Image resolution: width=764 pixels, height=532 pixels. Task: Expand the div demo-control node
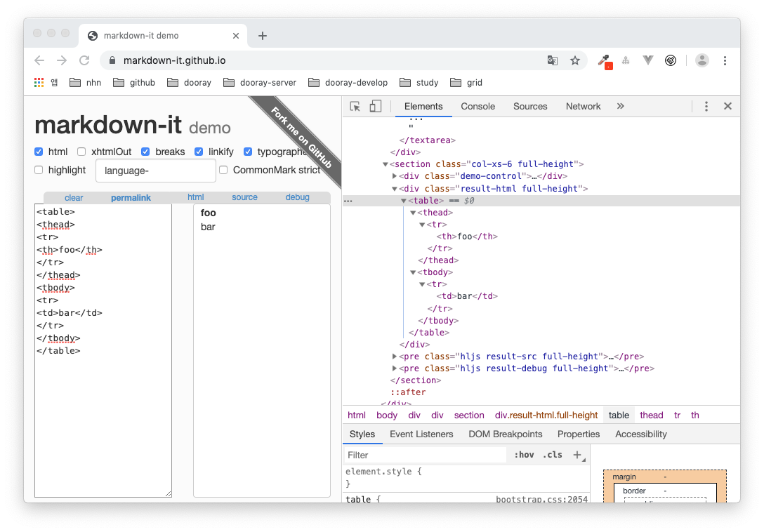click(x=395, y=176)
